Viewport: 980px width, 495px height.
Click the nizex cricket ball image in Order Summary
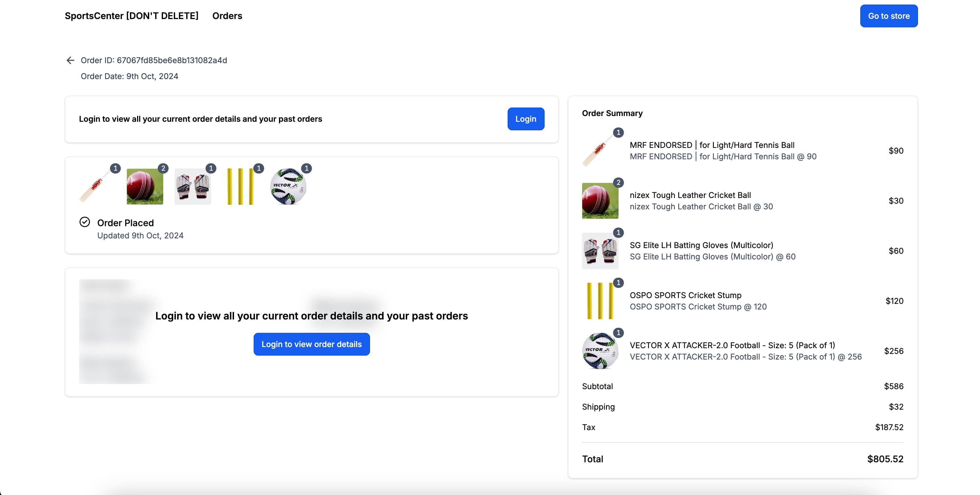pyautogui.click(x=600, y=201)
